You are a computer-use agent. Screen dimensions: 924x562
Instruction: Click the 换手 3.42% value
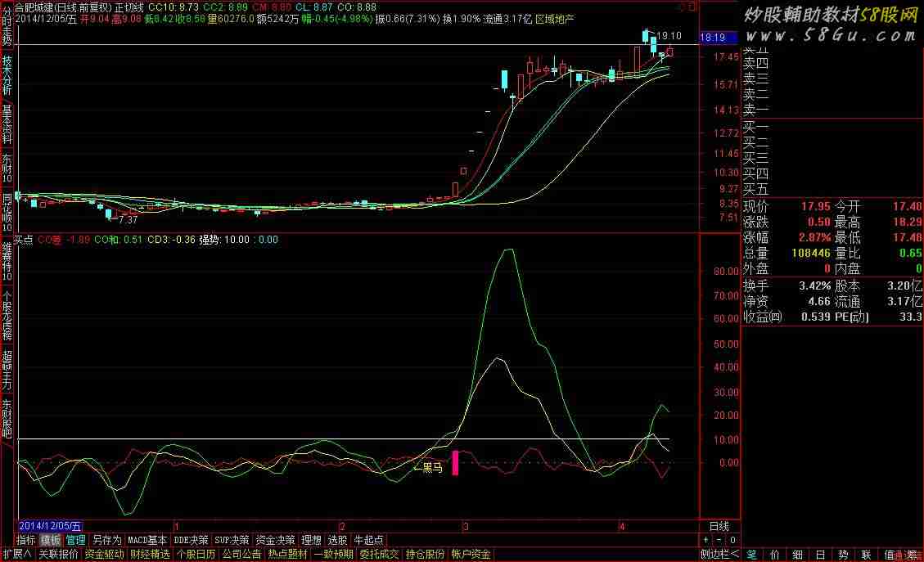coord(815,285)
